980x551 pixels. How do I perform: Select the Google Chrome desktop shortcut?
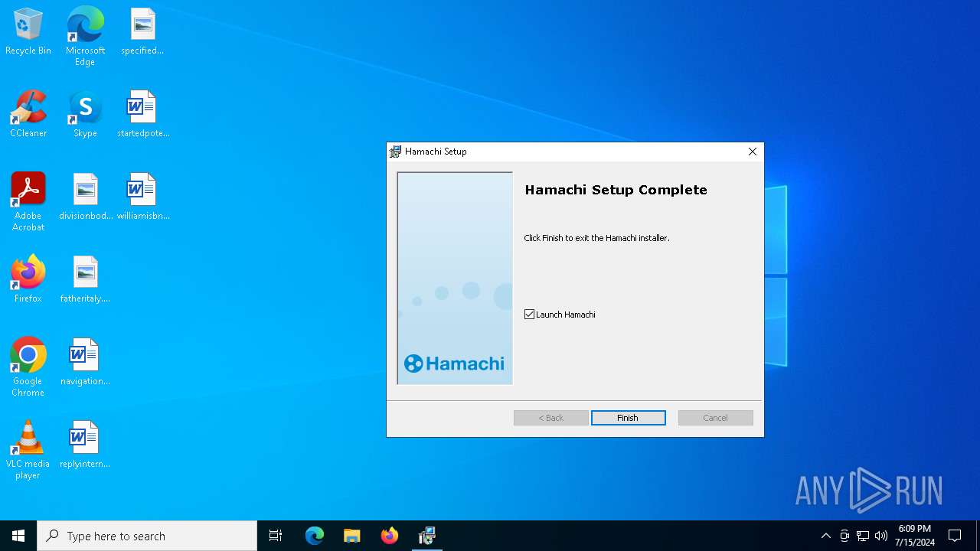(x=28, y=367)
